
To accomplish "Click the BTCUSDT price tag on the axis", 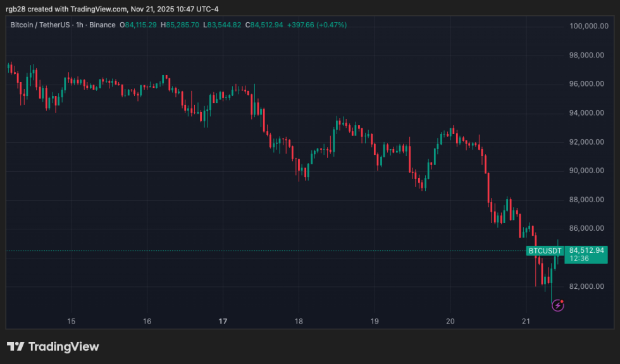I will coord(543,251).
